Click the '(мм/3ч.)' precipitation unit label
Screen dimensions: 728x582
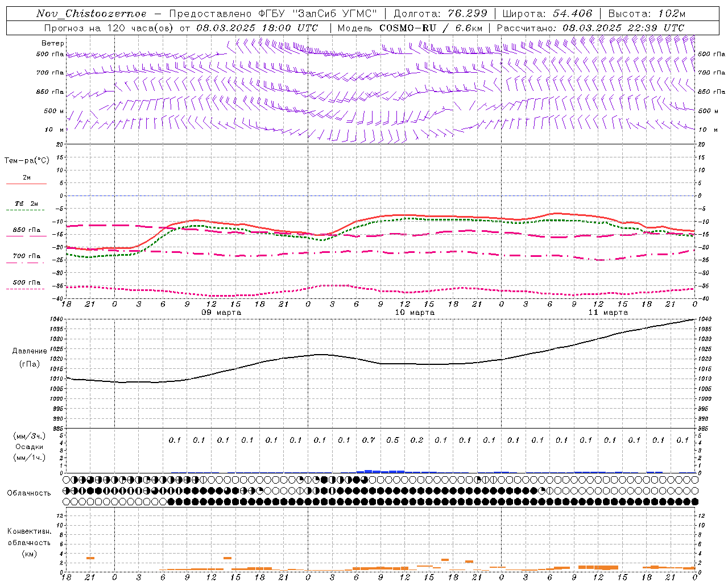(x=30, y=436)
